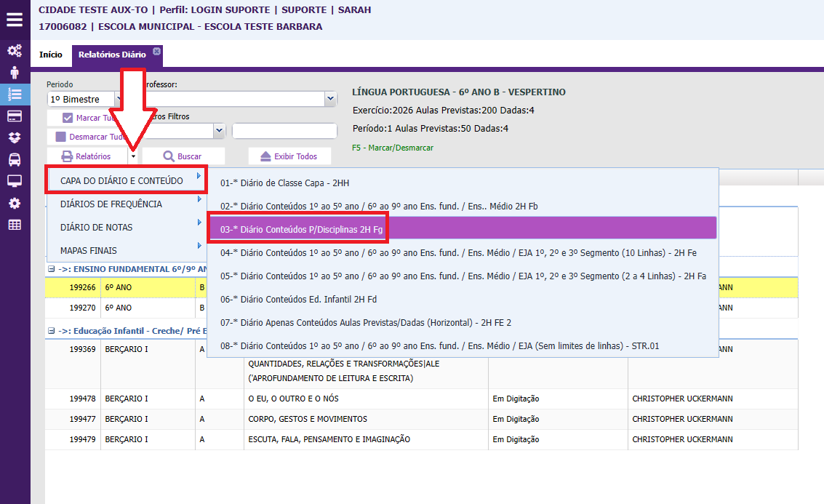Screen dimensions: 824x504
Task: Close the Relatórios Diário tab
Action: tap(156, 51)
